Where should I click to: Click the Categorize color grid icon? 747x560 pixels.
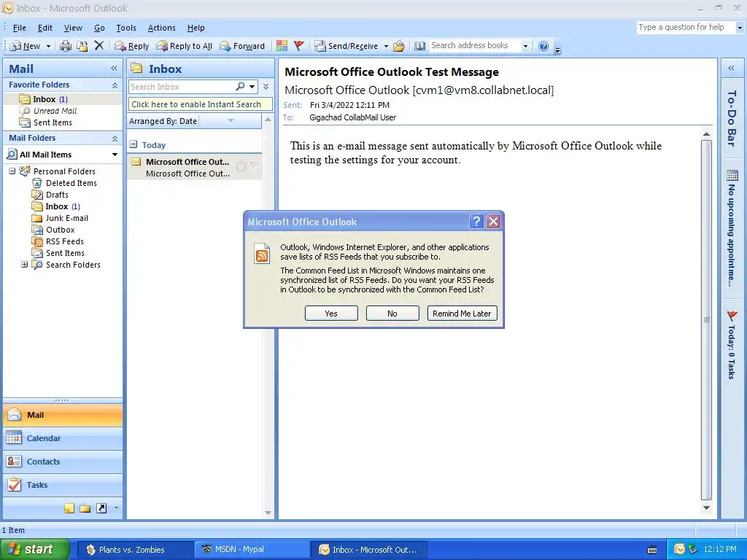(282, 46)
